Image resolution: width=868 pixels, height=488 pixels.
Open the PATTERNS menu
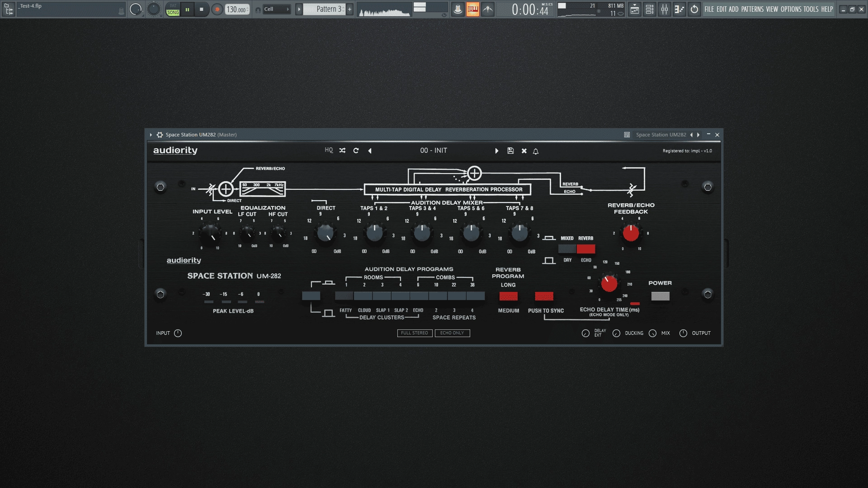point(752,9)
